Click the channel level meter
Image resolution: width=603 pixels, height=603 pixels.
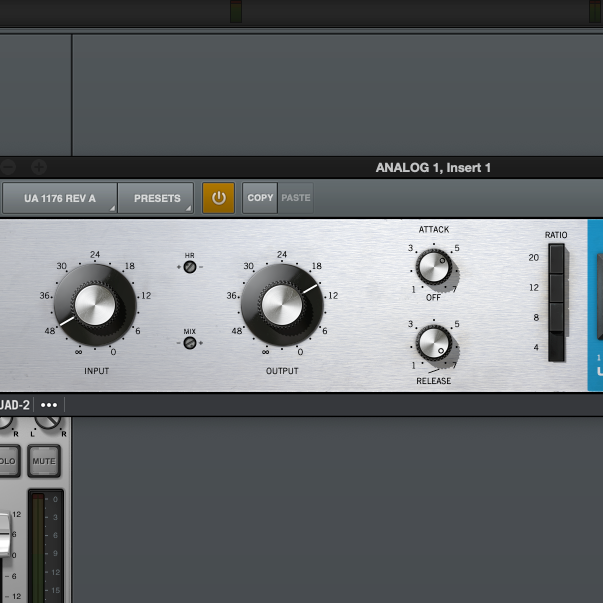38,548
